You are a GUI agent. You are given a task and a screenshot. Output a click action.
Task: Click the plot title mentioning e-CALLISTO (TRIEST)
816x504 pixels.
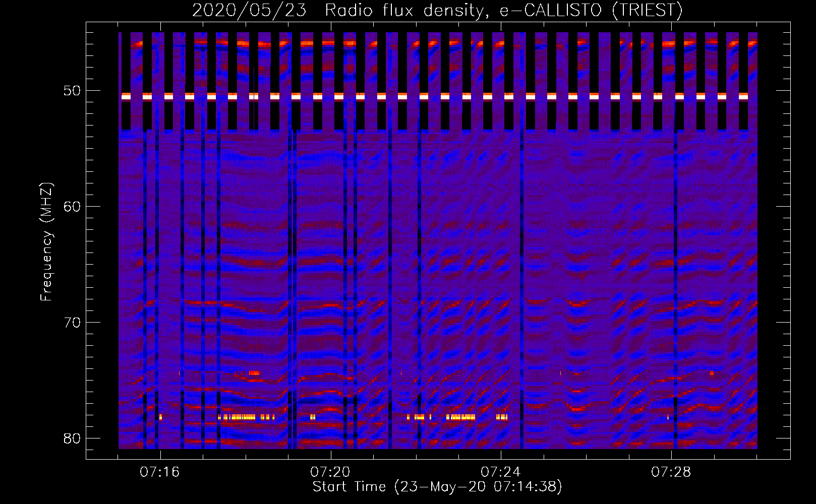(437, 11)
